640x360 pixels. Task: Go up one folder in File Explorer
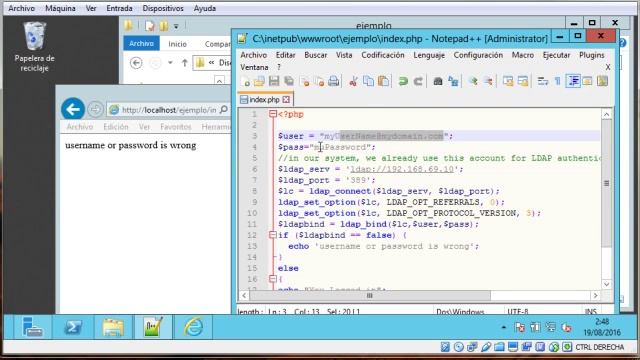(184, 63)
